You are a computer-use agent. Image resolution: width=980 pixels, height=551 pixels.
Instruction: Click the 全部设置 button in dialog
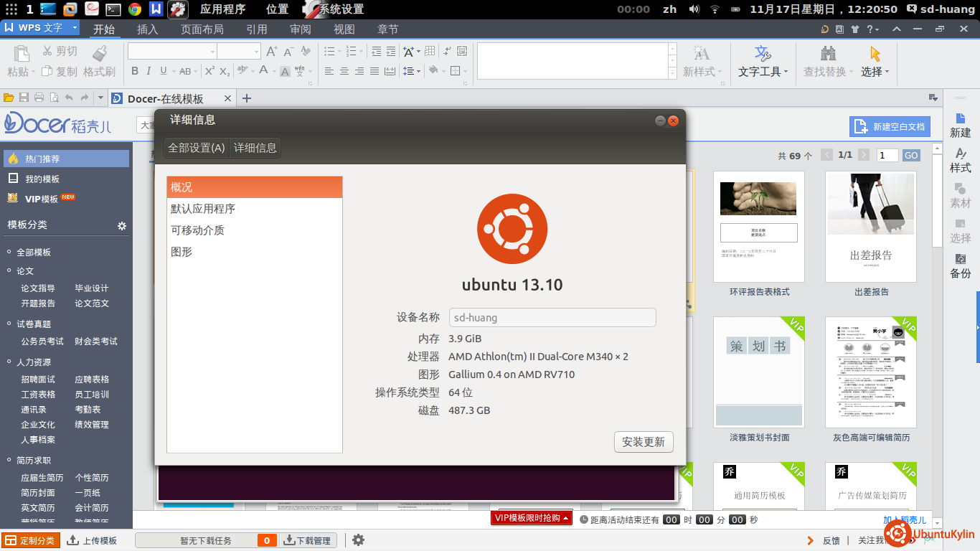point(196,148)
